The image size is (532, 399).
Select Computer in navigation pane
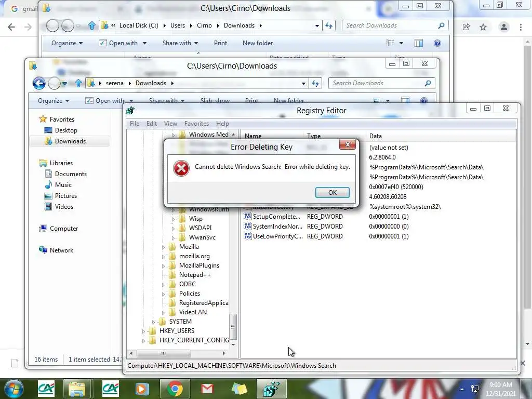[x=64, y=229]
